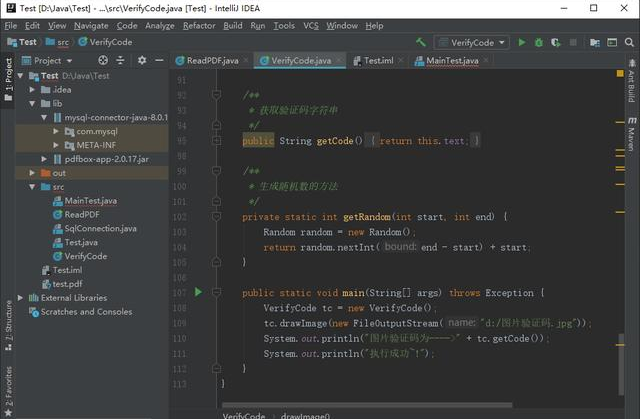Click the run gutter arrow beside main method
The width and height of the screenshot is (640, 419).
click(x=198, y=292)
